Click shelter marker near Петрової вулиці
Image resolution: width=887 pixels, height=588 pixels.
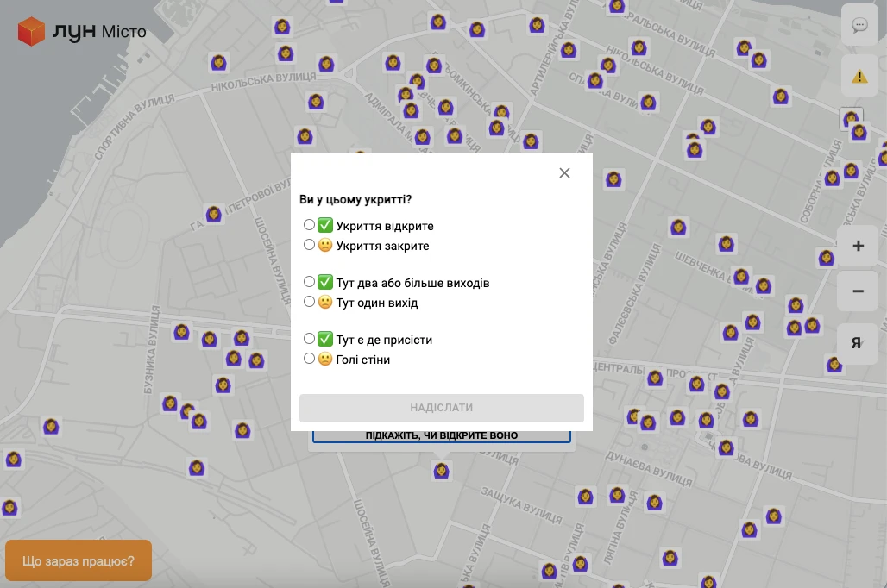(x=214, y=213)
